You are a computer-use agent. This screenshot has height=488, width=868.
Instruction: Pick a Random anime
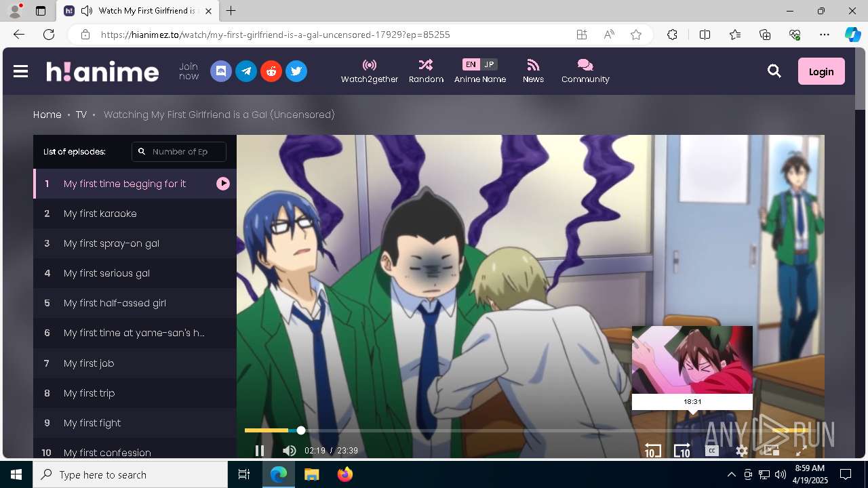(x=426, y=71)
